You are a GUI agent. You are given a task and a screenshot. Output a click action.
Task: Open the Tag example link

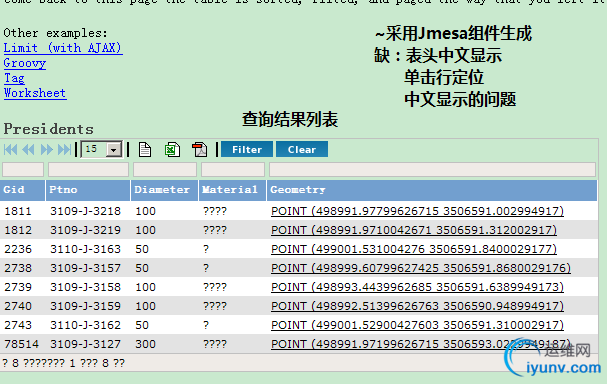[x=14, y=78]
